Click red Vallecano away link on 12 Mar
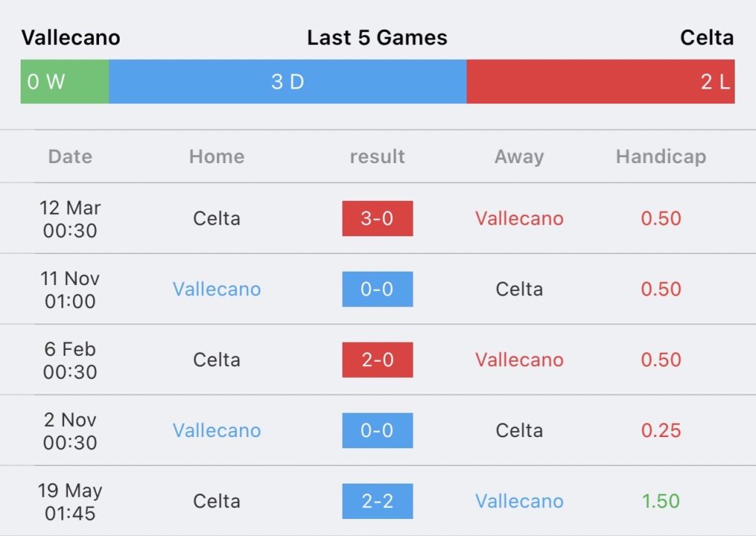The width and height of the screenshot is (756, 536). click(519, 219)
